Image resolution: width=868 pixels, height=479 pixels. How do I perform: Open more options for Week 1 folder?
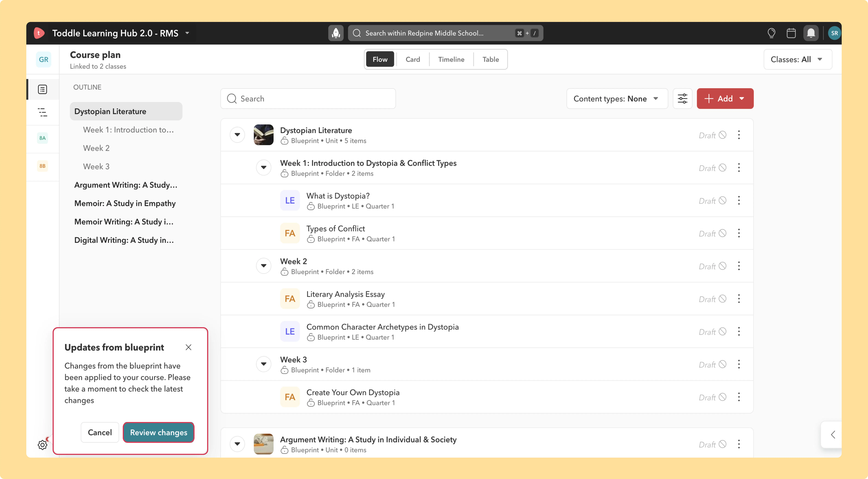tap(739, 168)
